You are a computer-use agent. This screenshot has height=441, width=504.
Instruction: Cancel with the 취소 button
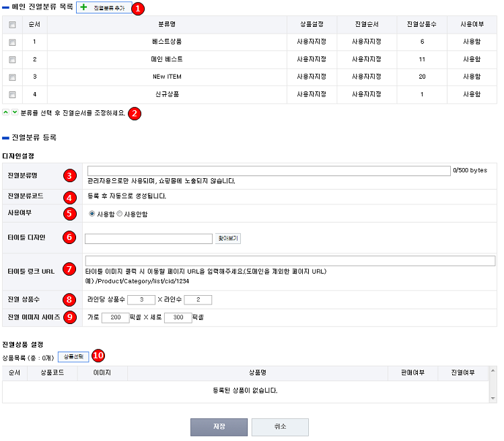coord(280,427)
